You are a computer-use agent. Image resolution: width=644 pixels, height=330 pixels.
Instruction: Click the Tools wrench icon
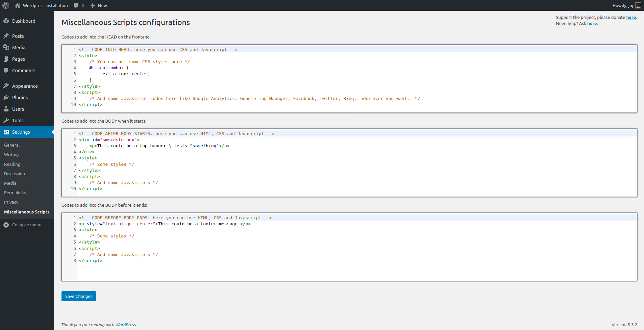coord(6,120)
